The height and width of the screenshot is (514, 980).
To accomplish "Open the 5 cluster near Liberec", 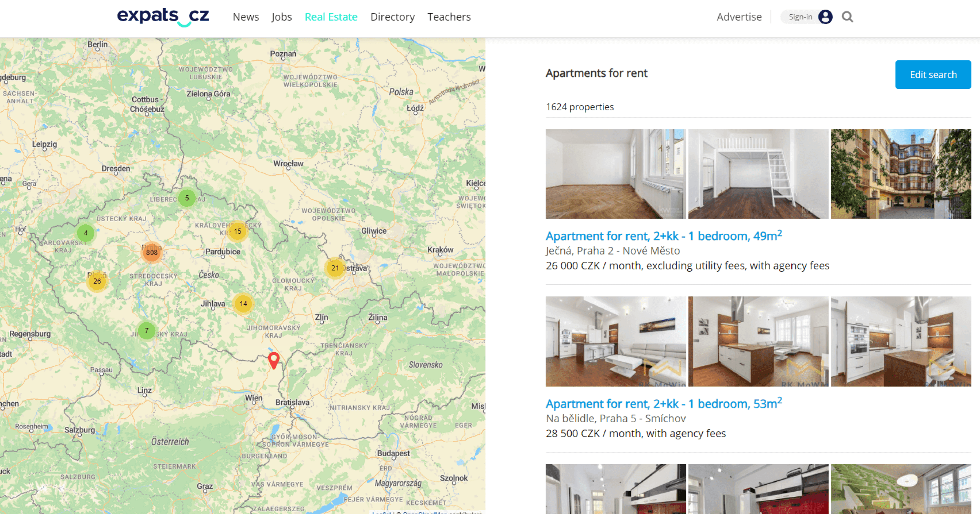I will (x=187, y=198).
